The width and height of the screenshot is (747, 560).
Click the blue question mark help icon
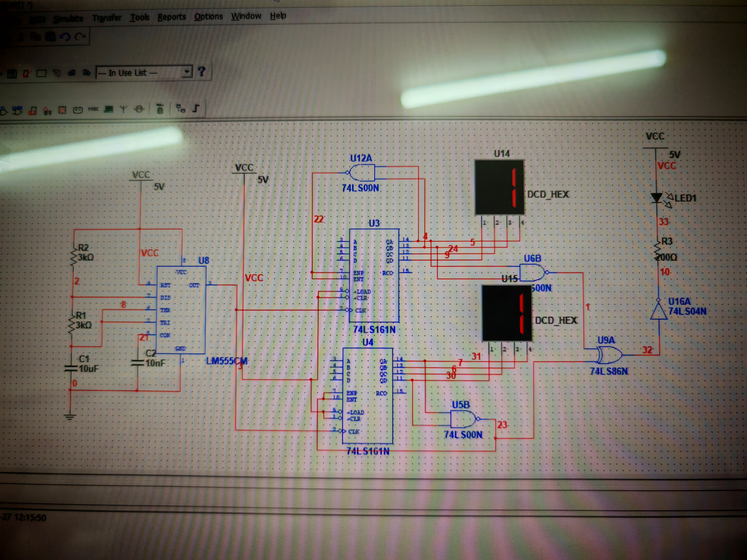[202, 71]
